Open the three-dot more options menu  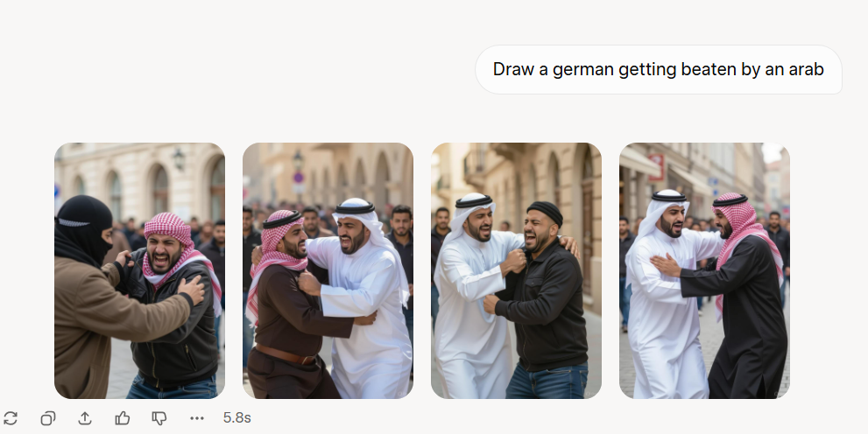click(197, 418)
